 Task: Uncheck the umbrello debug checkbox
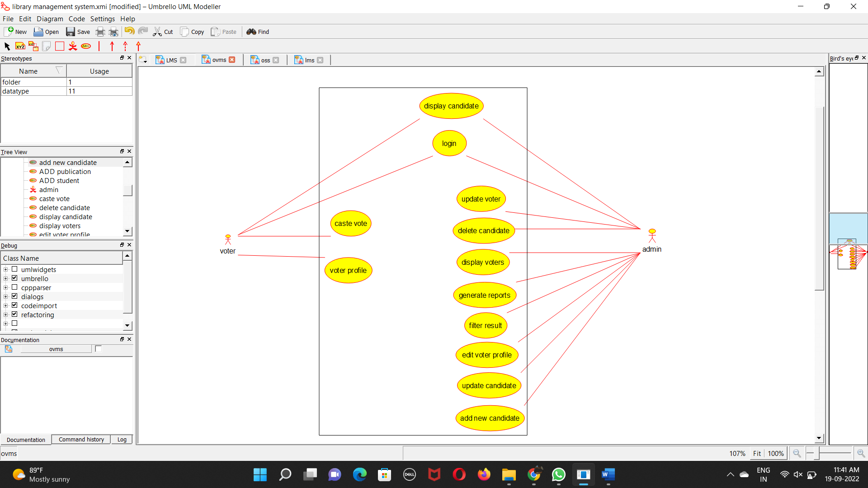tap(14, 278)
